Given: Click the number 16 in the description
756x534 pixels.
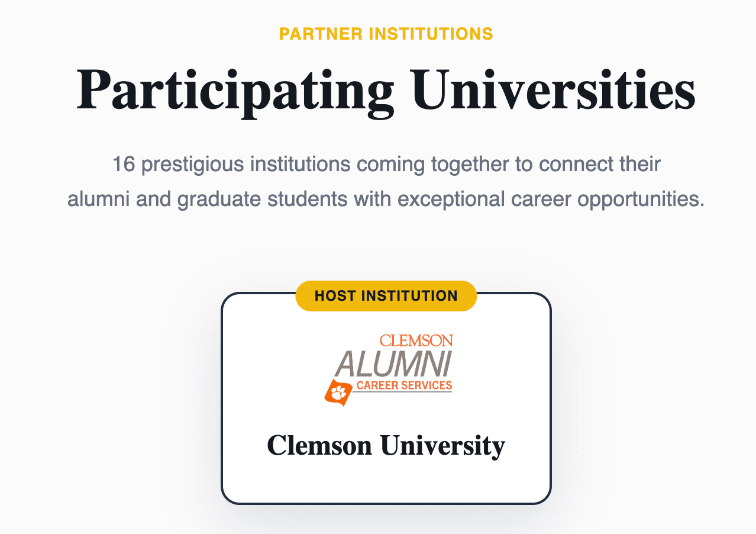Looking at the screenshot, I should pos(124,164).
